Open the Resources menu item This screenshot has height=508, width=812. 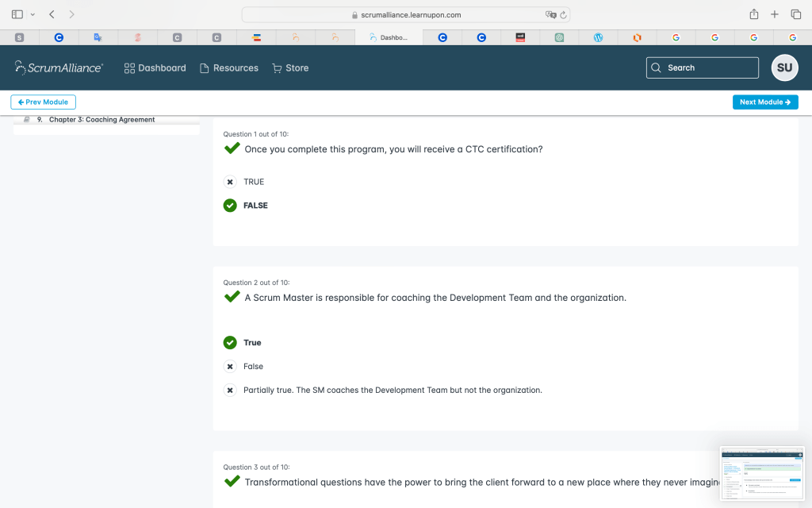click(228, 68)
